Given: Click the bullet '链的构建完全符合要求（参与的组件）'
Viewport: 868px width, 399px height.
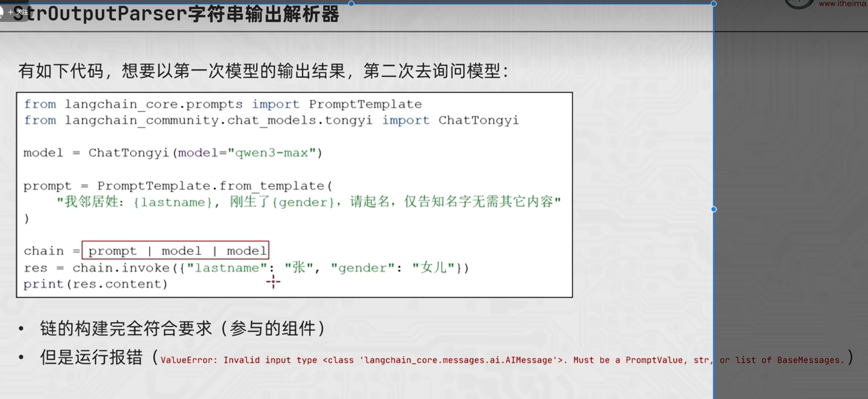Looking at the screenshot, I should click(182, 329).
